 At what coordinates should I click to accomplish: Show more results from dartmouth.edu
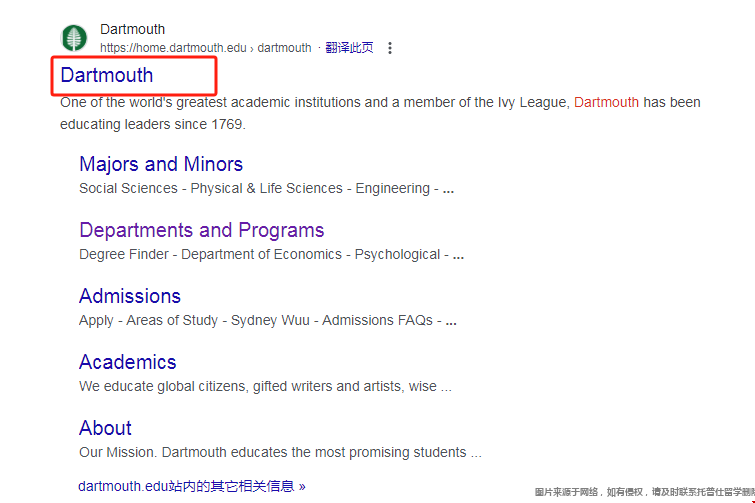click(192, 486)
